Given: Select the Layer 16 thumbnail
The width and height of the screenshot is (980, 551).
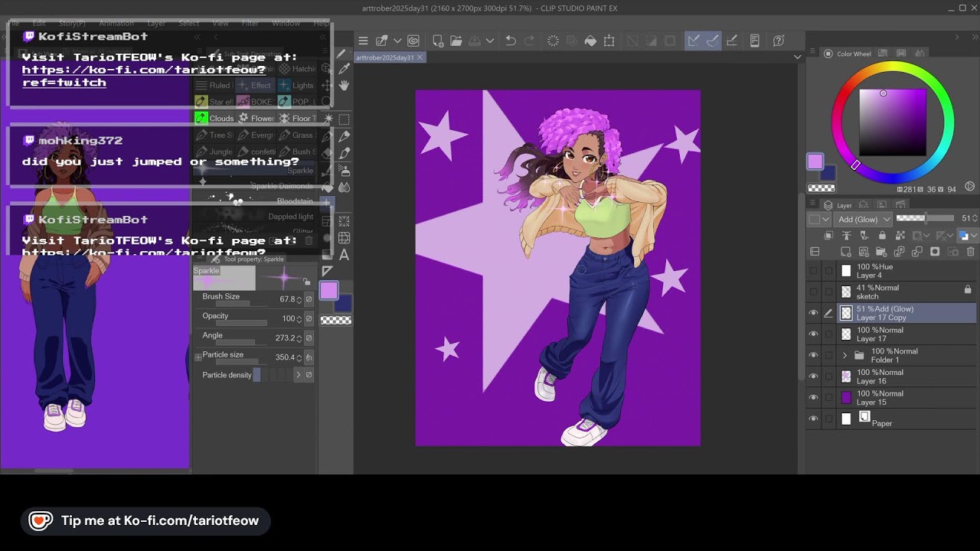Looking at the screenshot, I should pos(846,377).
